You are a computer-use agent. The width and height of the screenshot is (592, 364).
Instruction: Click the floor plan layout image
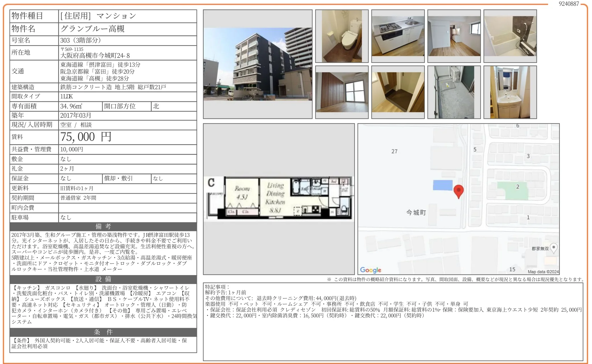pyautogui.click(x=278, y=199)
